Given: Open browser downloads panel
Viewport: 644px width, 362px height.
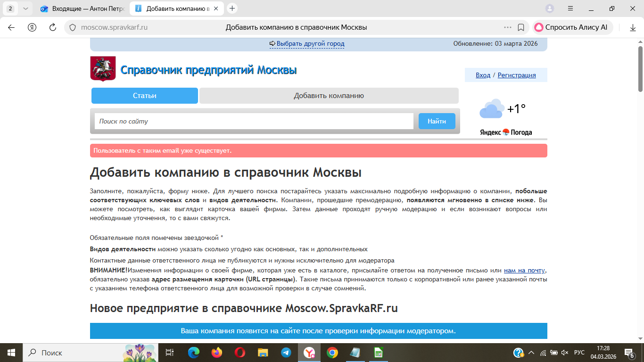Looking at the screenshot, I should [633, 27].
